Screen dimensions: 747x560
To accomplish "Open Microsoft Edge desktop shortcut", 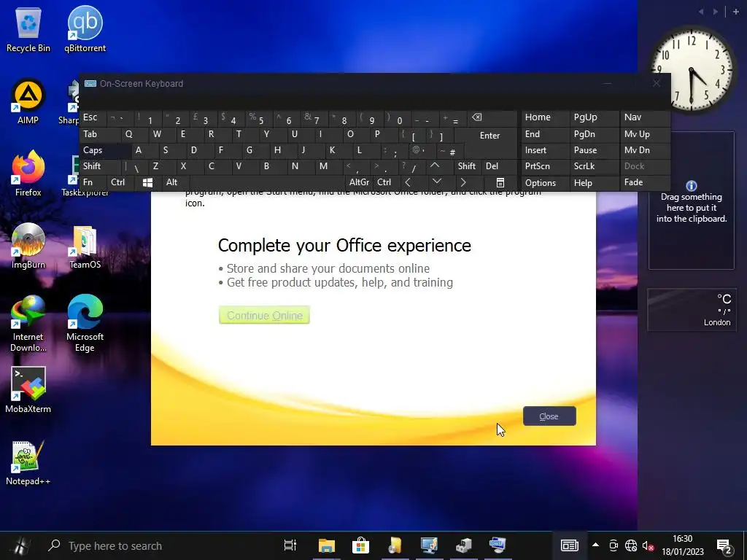I will [x=85, y=324].
